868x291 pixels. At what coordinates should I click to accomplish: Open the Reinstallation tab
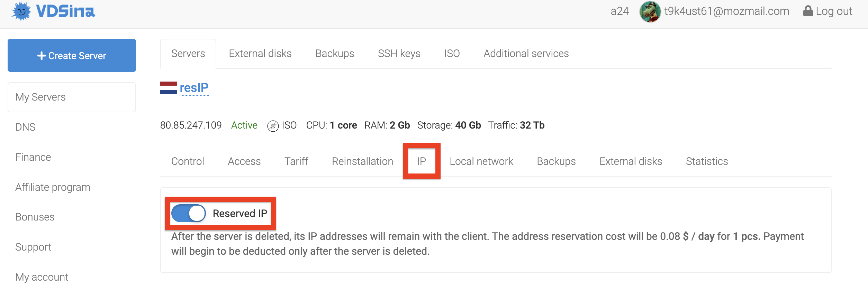[x=362, y=161]
